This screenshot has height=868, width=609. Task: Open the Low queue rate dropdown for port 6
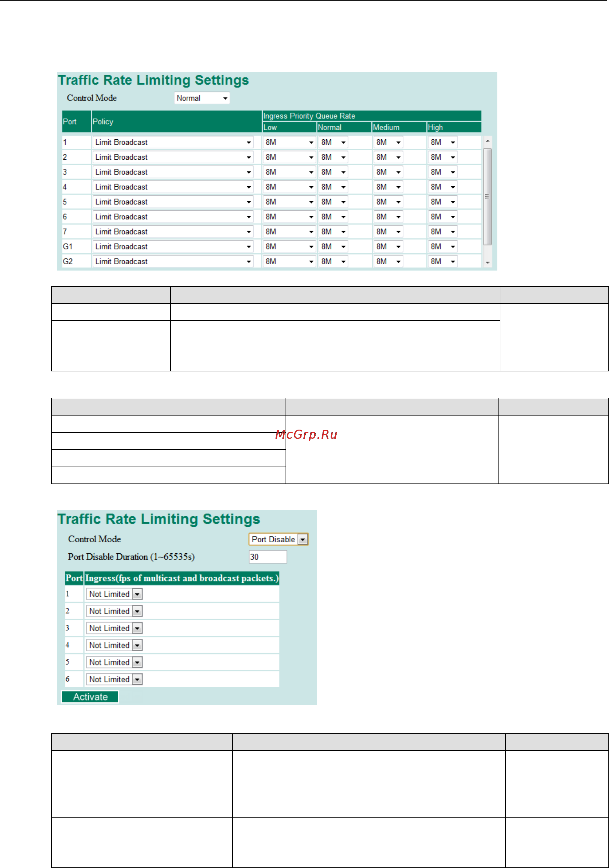click(x=289, y=217)
